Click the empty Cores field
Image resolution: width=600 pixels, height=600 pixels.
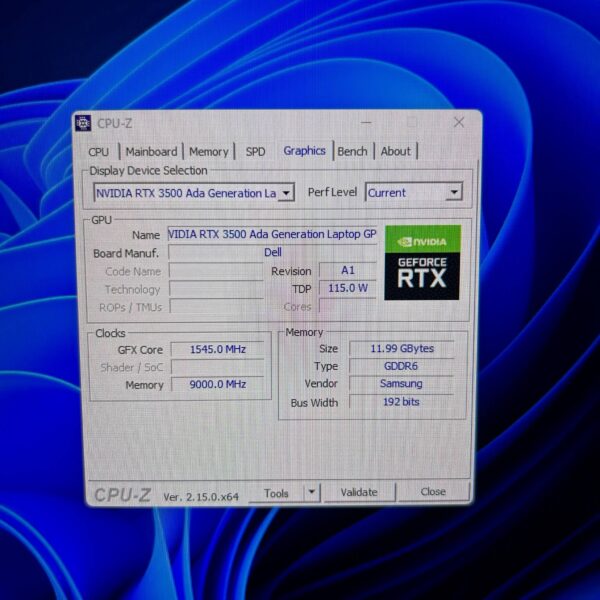[347, 306]
